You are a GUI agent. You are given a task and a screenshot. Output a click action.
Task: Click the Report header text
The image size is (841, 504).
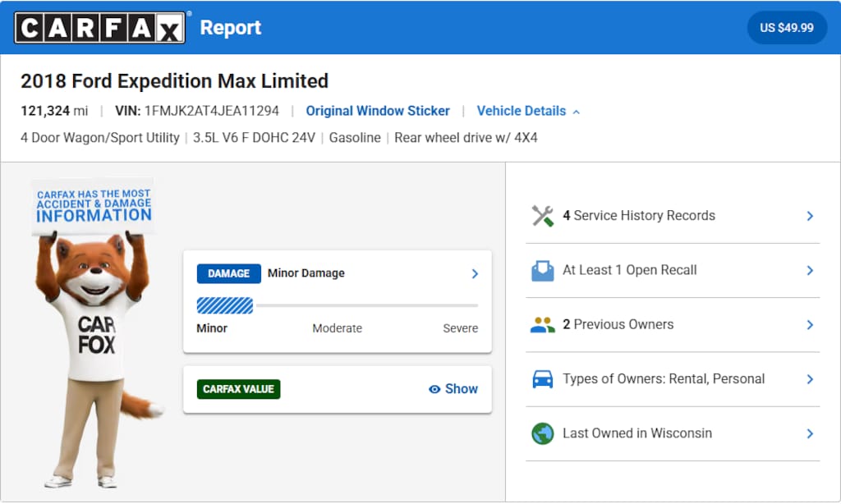(x=231, y=28)
